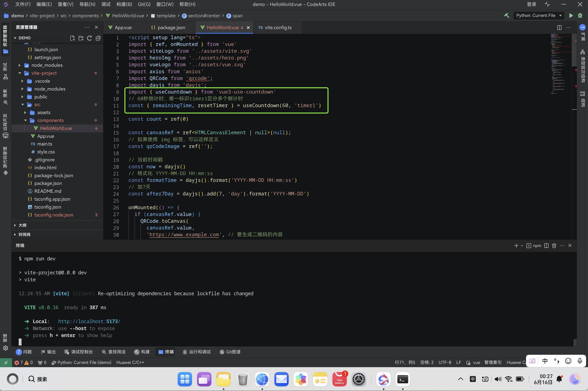Viewport: 588px width, 391px height.
Task: Open the settings gear in activity bar
Action: [6, 348]
